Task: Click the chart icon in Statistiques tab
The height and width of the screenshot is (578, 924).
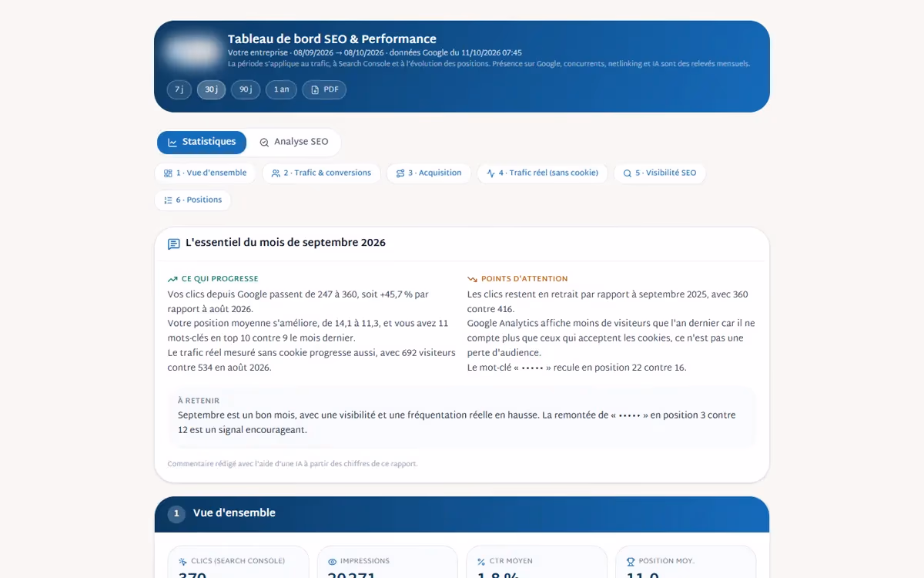Action: [172, 143]
